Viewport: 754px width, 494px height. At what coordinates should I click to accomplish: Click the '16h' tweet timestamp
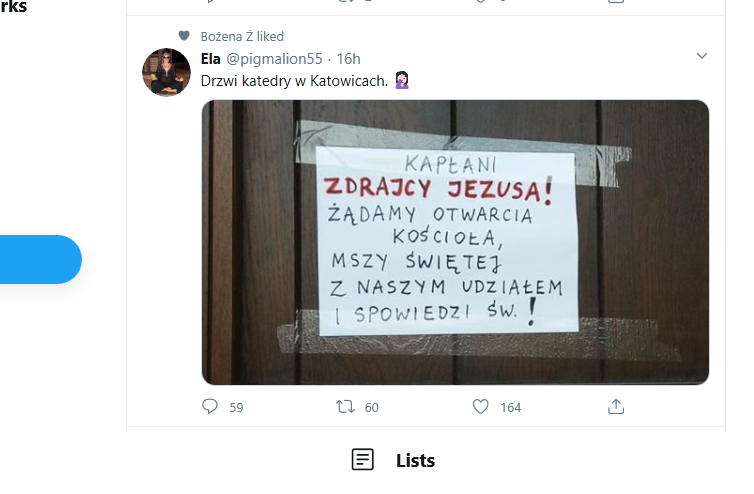point(348,58)
